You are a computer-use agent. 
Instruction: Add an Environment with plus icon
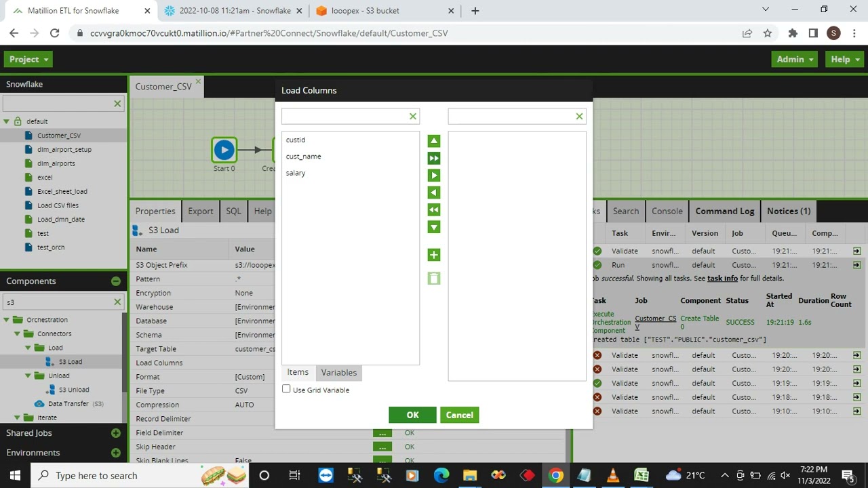coord(115,453)
